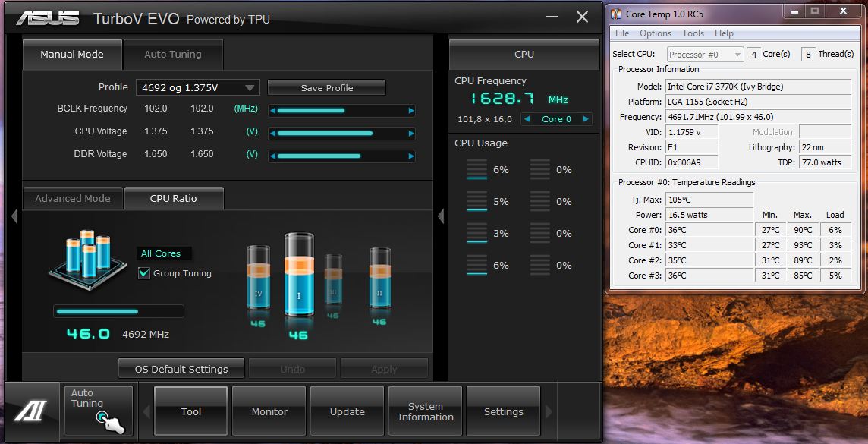Click the Core Temp title bar icon
This screenshot has width=868, height=444.
(x=616, y=14)
